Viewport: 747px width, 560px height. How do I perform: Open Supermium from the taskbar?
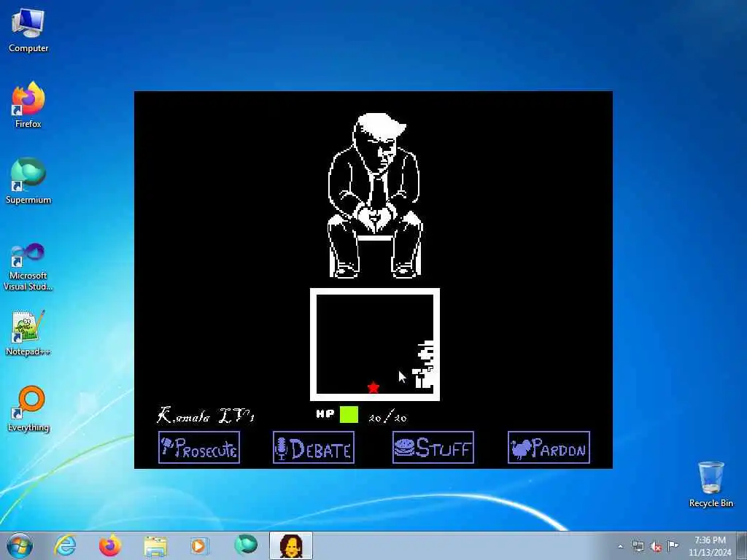[x=245, y=545]
